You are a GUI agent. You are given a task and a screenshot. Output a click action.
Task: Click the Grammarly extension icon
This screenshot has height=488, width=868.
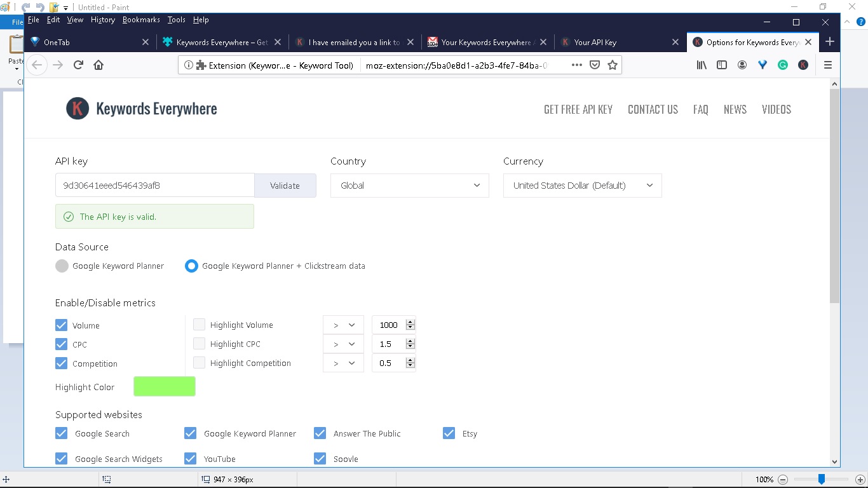pos(783,65)
